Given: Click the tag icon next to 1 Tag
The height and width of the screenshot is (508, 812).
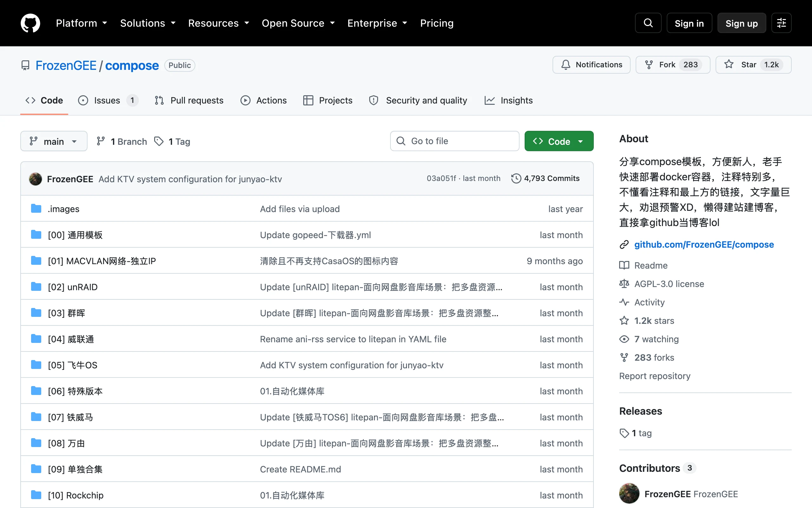Looking at the screenshot, I should pos(159,142).
